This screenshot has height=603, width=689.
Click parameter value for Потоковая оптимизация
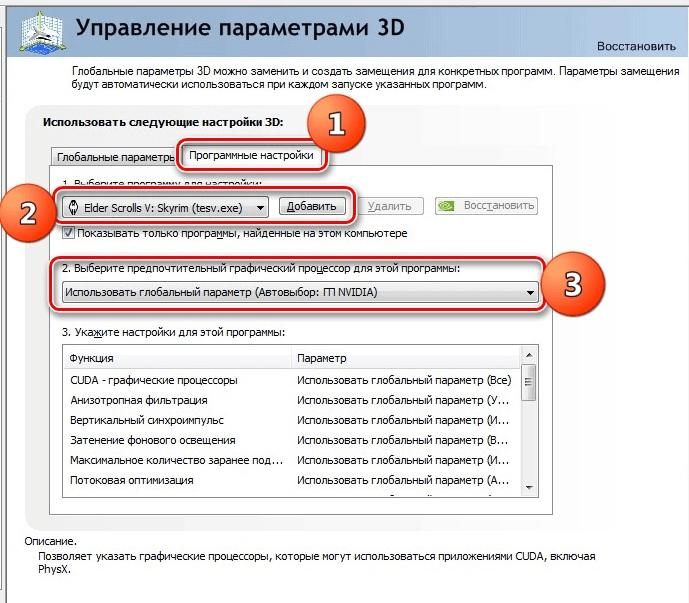403,480
